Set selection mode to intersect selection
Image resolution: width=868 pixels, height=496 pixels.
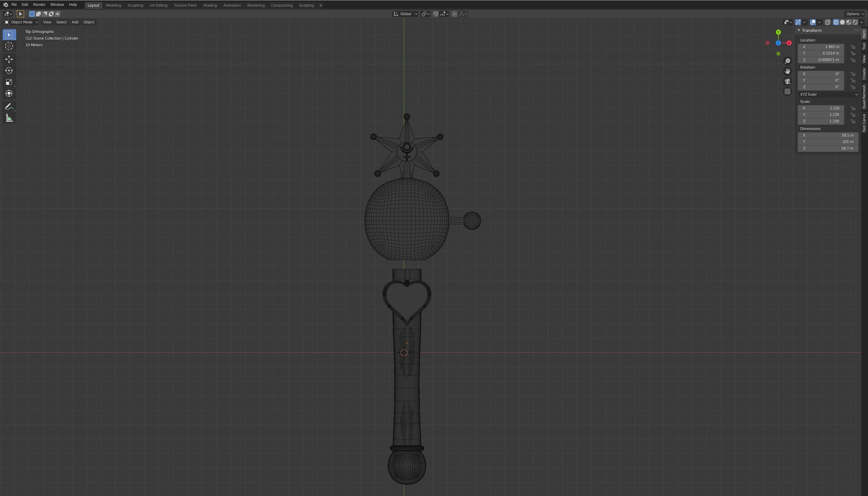(58, 14)
